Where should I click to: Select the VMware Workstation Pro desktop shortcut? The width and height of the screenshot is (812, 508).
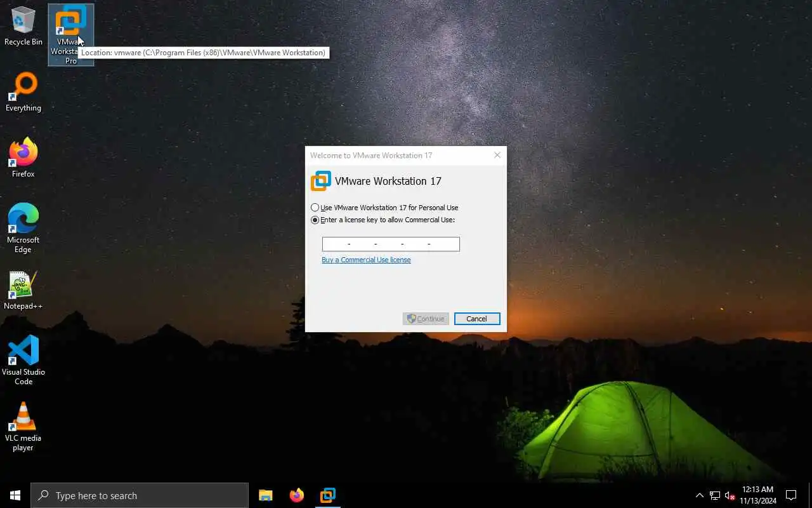[70, 34]
